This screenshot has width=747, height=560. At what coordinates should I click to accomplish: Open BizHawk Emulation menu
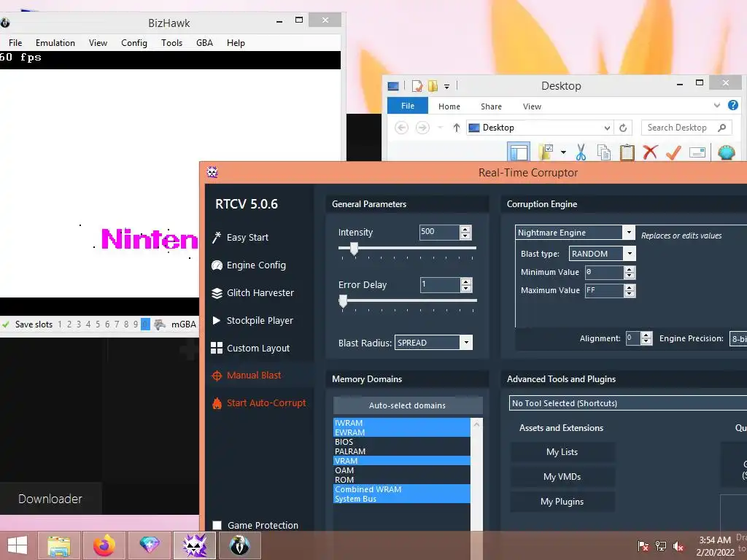pos(55,43)
